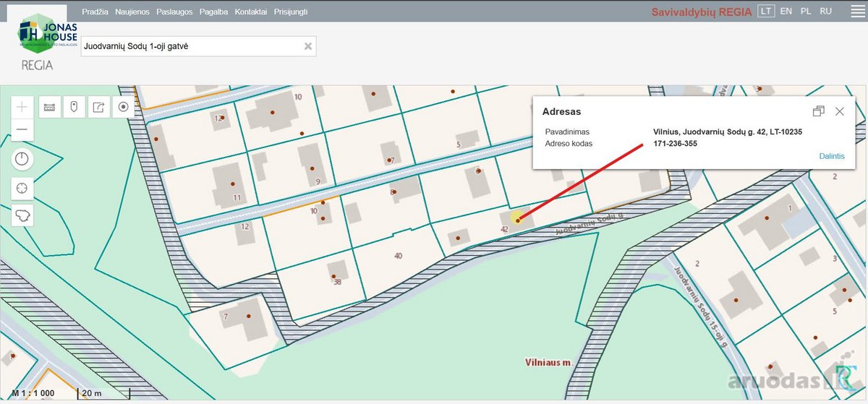Open the Pradžia menu item
This screenshot has height=404, width=868.
[x=95, y=12]
